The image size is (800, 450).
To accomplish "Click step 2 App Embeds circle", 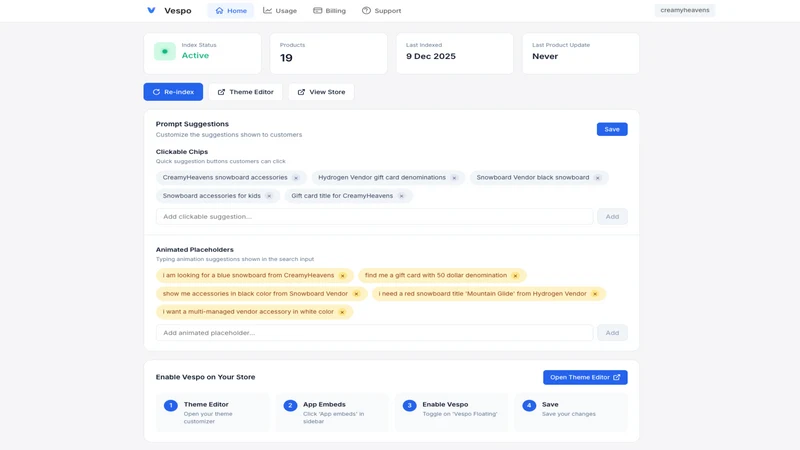I will pos(290,406).
